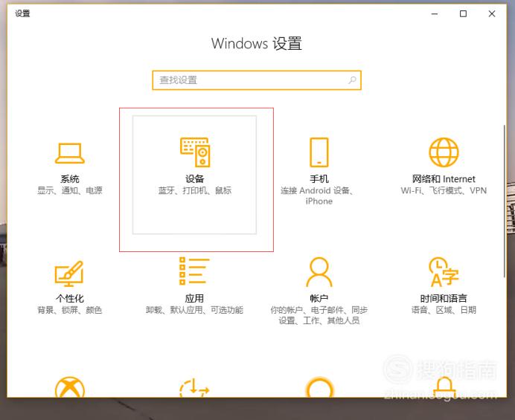Open the 个性化 paintbrush icon

click(x=69, y=273)
